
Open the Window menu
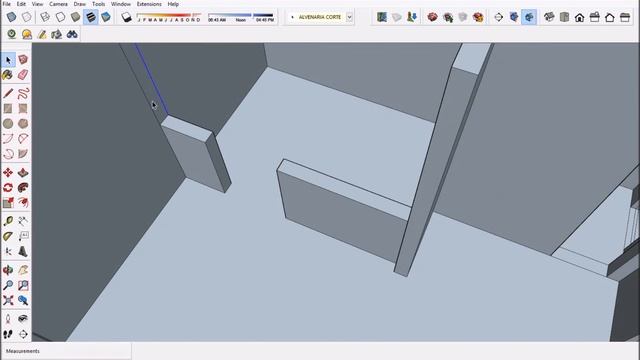tap(121, 4)
